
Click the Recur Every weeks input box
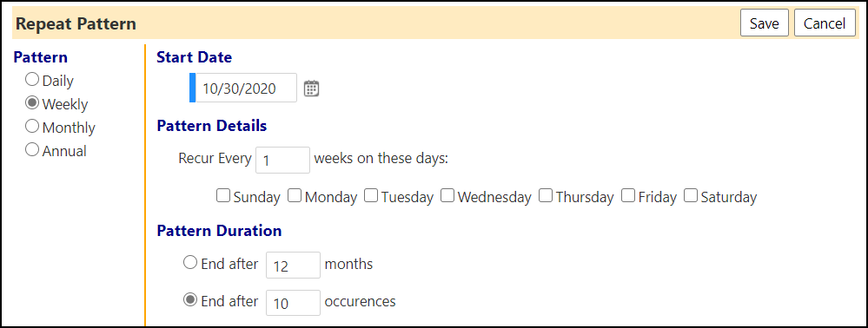283,160
